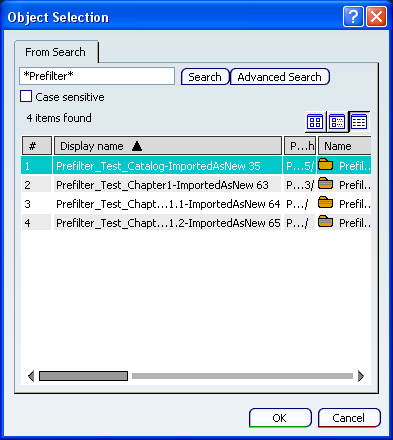The image size is (393, 440).
Task: Open the dialog help question mark
Action: point(353,16)
